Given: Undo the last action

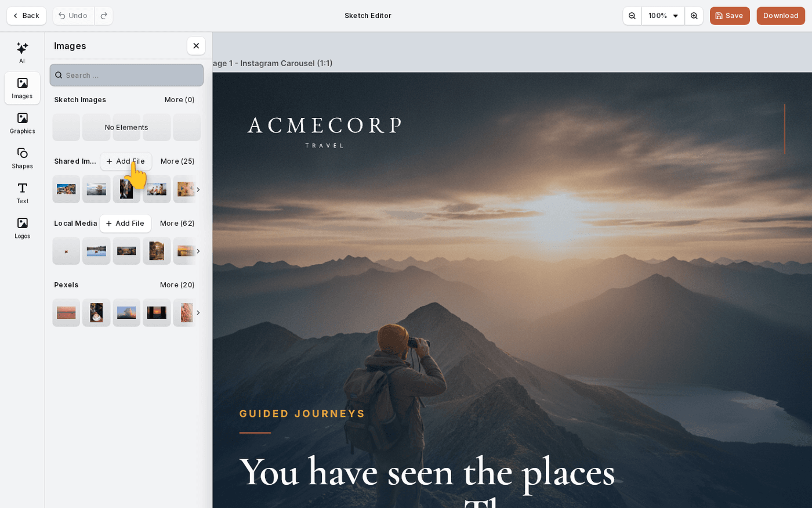Looking at the screenshot, I should tap(74, 16).
